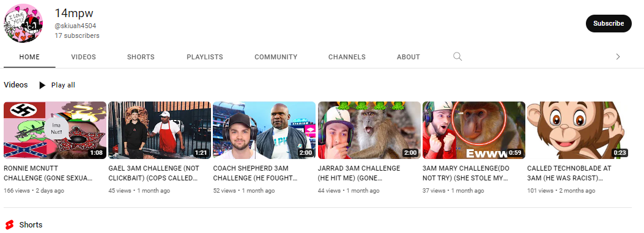The width and height of the screenshot is (644, 233).
Task: Go to the Community tab
Action: click(276, 57)
